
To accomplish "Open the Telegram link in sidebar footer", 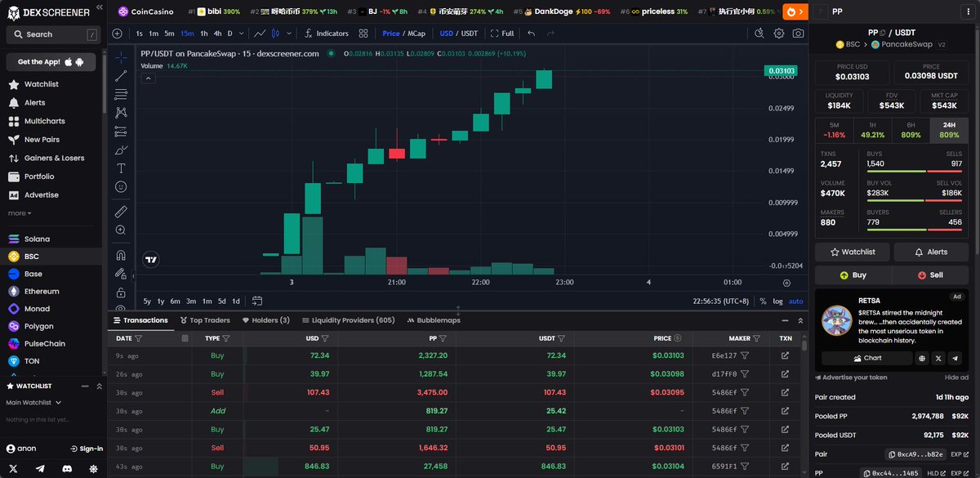I will [42, 468].
